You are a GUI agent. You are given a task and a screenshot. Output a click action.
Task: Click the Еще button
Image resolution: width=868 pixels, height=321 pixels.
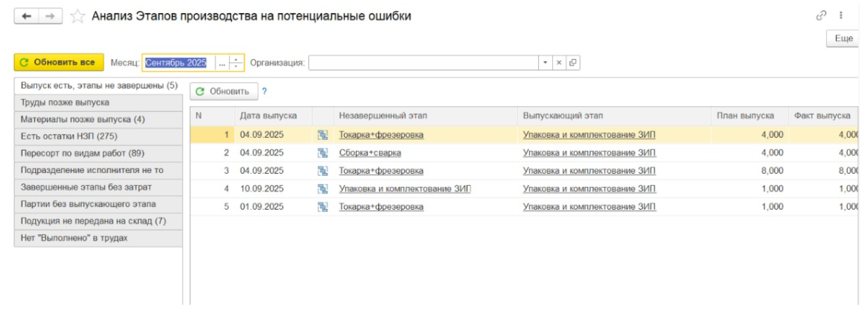click(843, 38)
